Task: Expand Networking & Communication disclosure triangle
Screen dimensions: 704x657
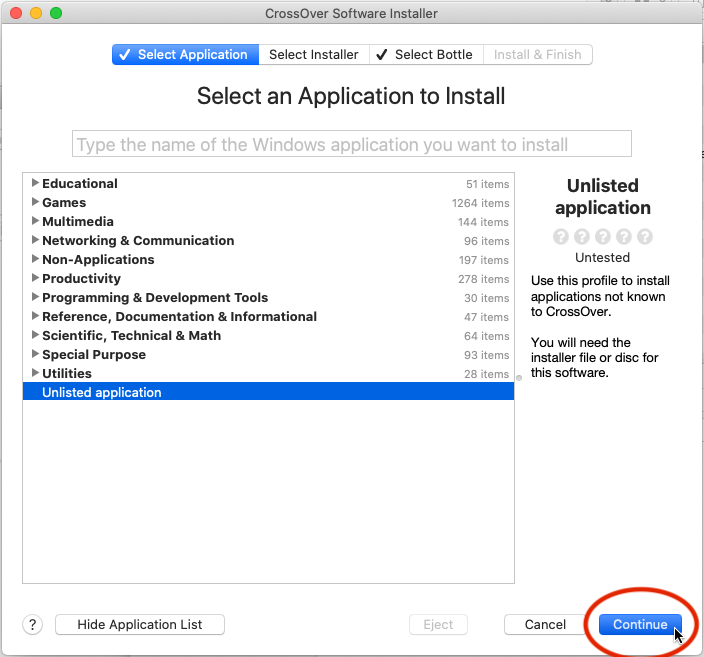Action: [35, 240]
